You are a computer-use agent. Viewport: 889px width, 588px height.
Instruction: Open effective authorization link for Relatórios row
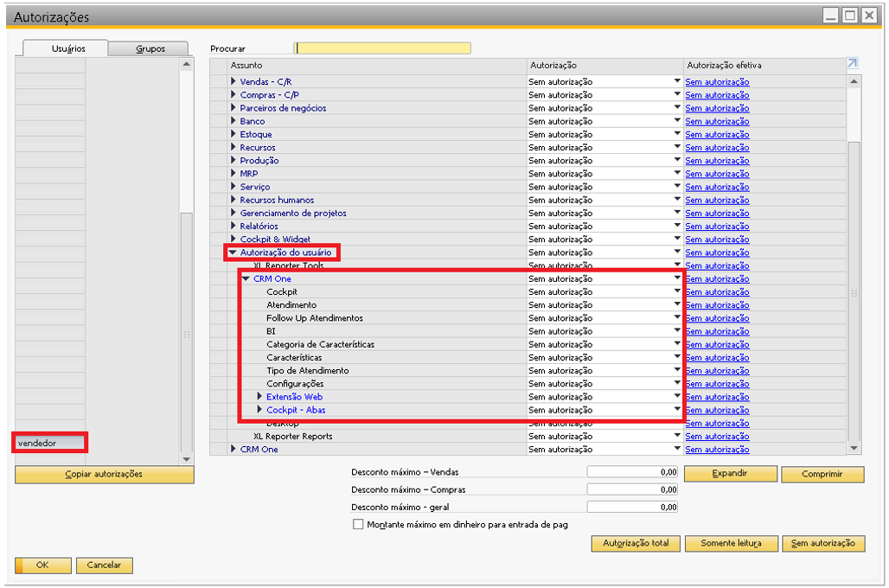(x=717, y=227)
